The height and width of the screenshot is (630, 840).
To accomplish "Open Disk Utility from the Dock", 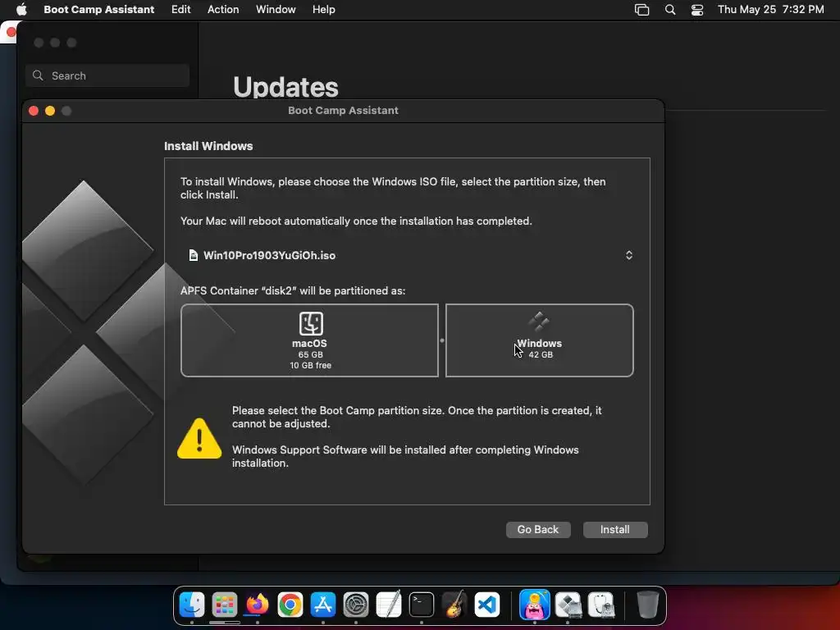I will pos(600,605).
